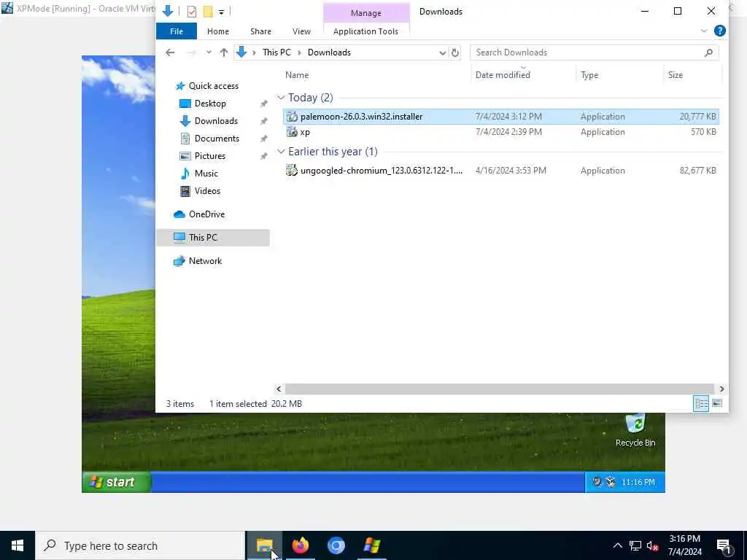Switch to Details view layout
The height and width of the screenshot is (560, 747).
701,404
